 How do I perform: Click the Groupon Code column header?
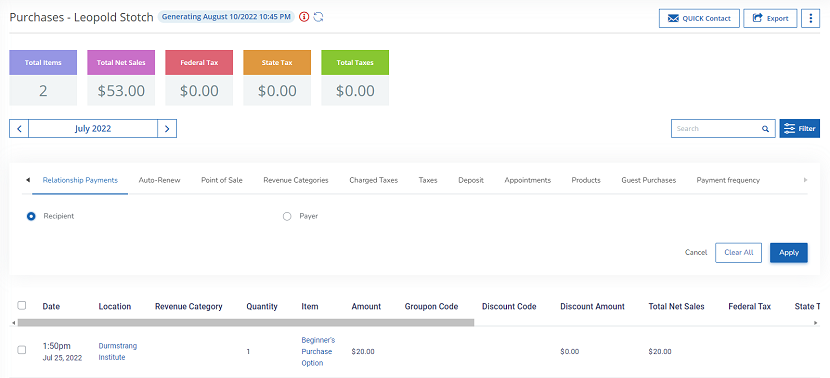tap(431, 307)
